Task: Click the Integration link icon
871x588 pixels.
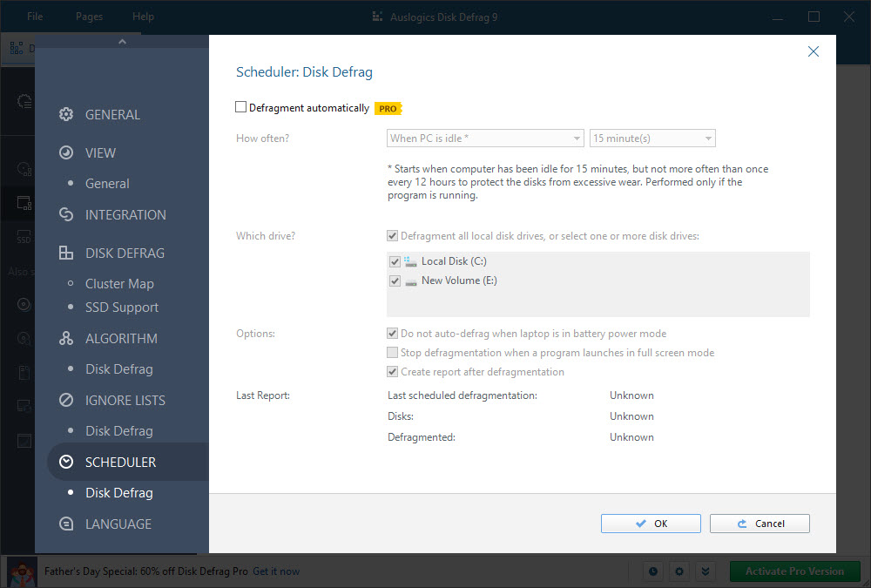Action: [x=66, y=214]
